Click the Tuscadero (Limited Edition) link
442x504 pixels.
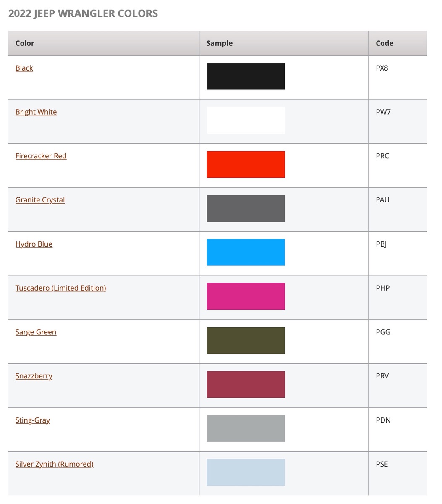60,288
